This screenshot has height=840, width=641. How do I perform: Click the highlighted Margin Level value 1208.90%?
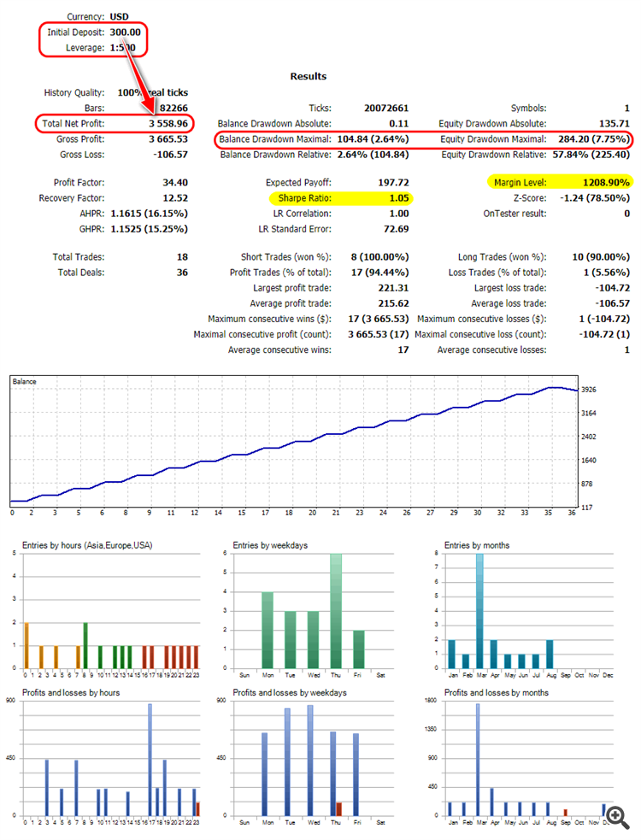(606, 183)
